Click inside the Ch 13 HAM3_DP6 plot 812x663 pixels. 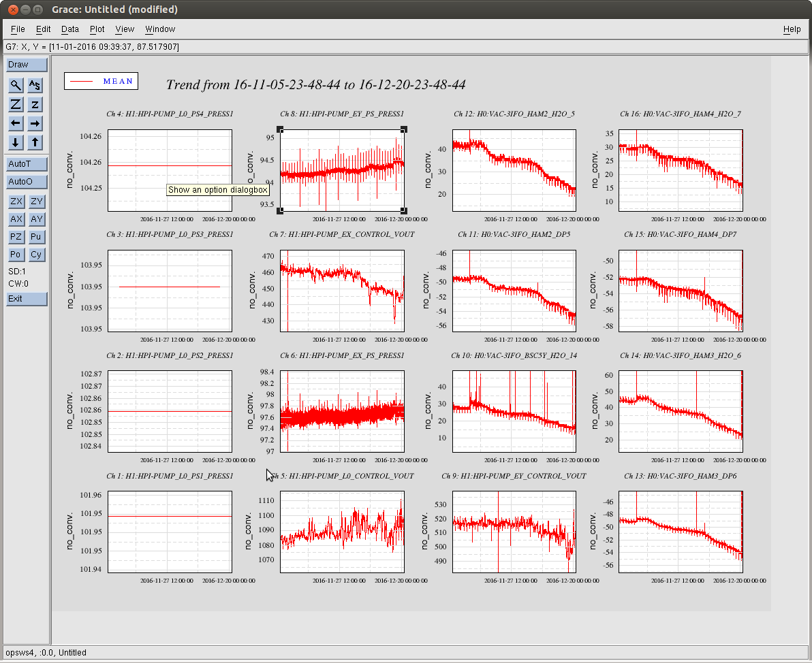pyautogui.click(x=681, y=532)
